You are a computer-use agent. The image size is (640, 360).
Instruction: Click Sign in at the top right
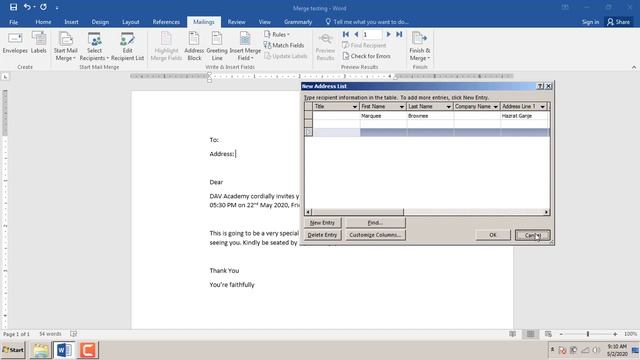click(590, 22)
